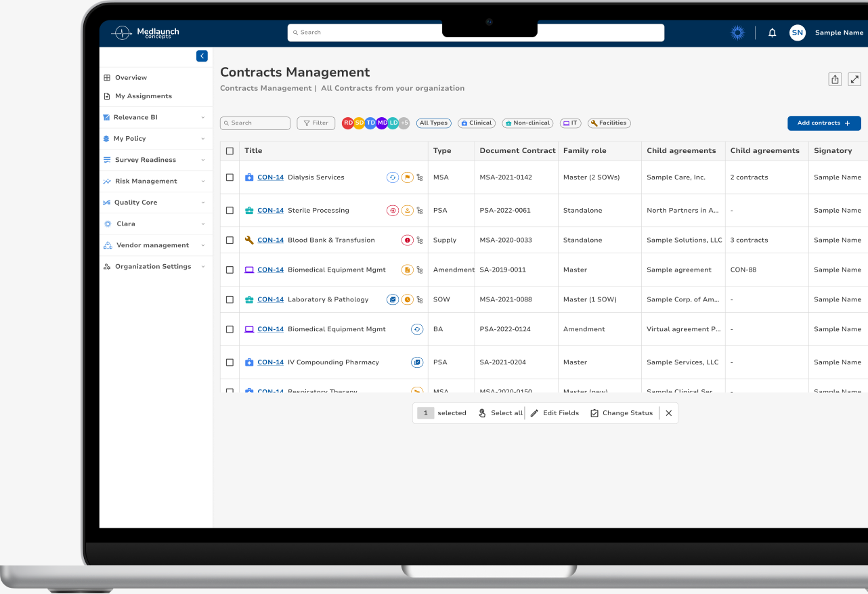This screenshot has height=594, width=868.
Task: Check the IV Compounding Pharmacy row checkbox
Action: point(230,362)
